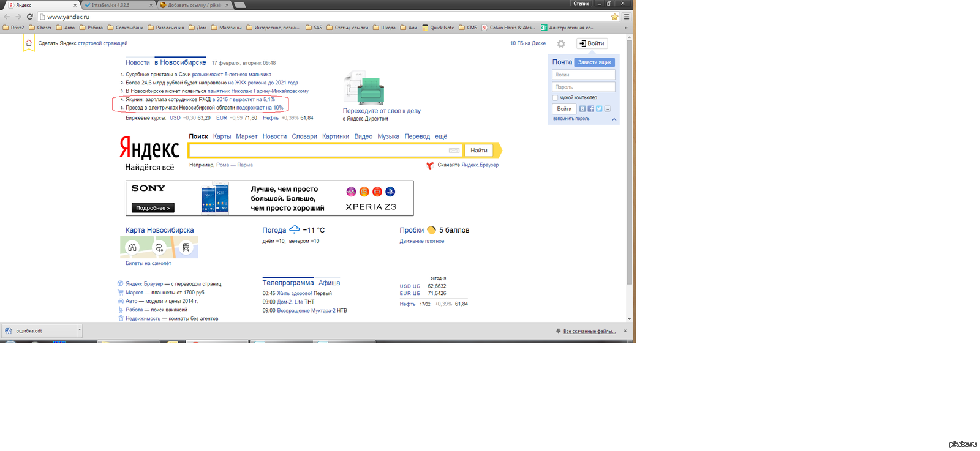The width and height of the screenshot is (980, 451).
Task: Click the browser forward arrow
Action: (x=18, y=17)
